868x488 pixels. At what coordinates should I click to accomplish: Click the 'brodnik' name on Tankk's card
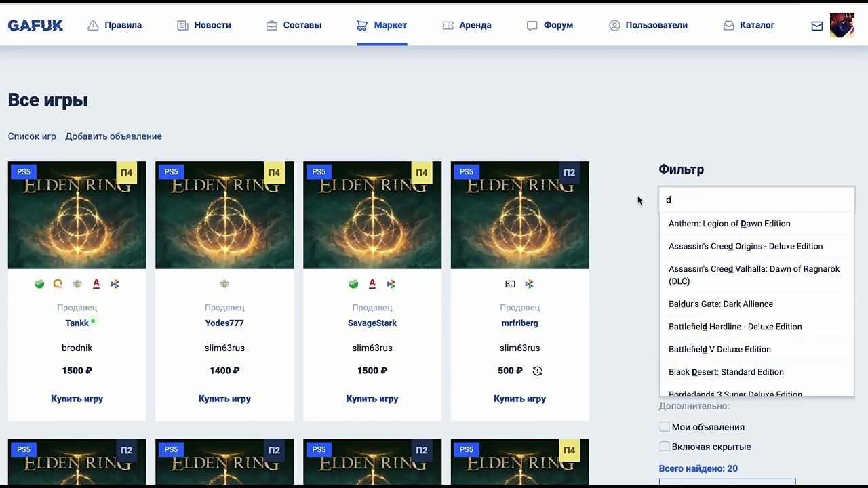[77, 348]
